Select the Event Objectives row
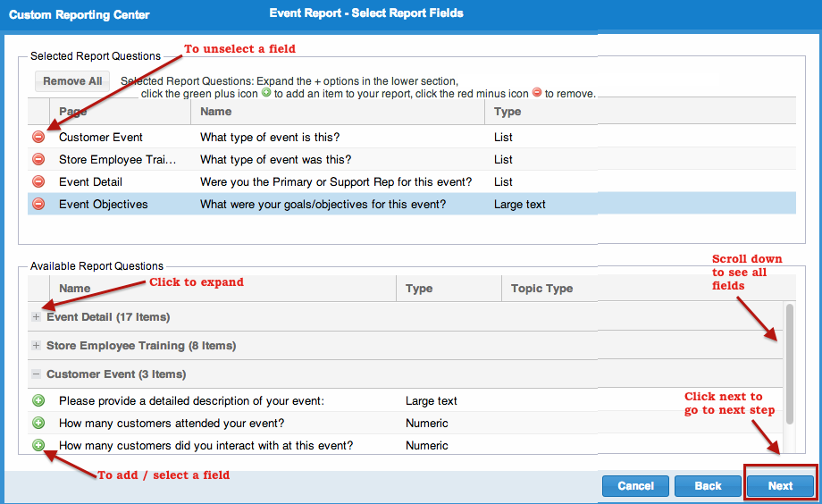 click(x=322, y=204)
